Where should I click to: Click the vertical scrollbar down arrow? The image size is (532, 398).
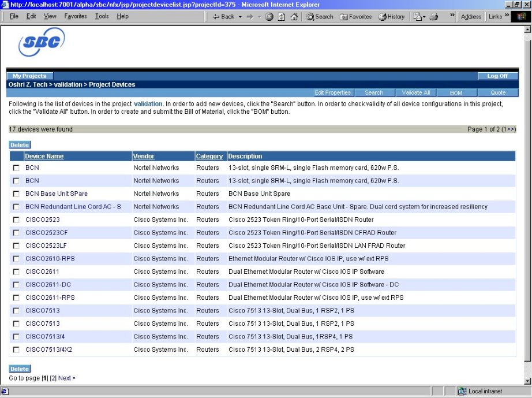tap(527, 381)
